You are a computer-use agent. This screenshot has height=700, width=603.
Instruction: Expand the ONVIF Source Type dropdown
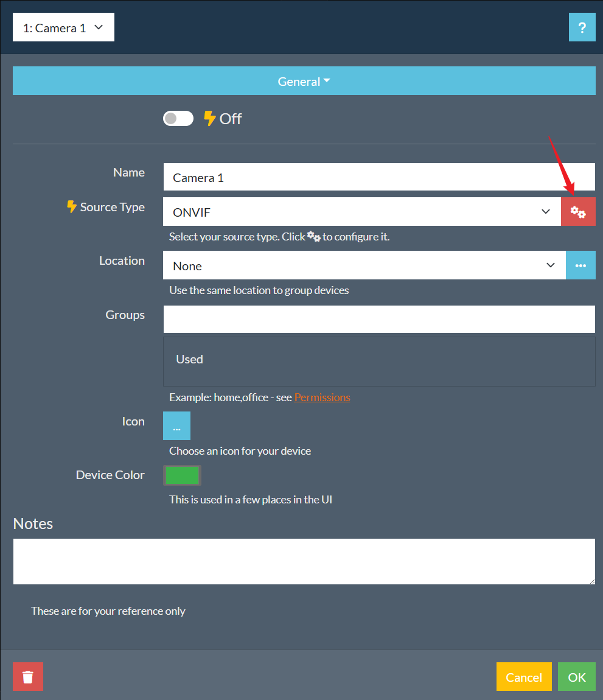coord(361,212)
